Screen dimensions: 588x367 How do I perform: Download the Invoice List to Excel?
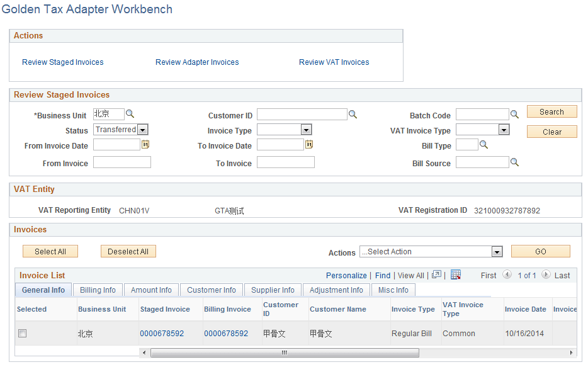[456, 275]
